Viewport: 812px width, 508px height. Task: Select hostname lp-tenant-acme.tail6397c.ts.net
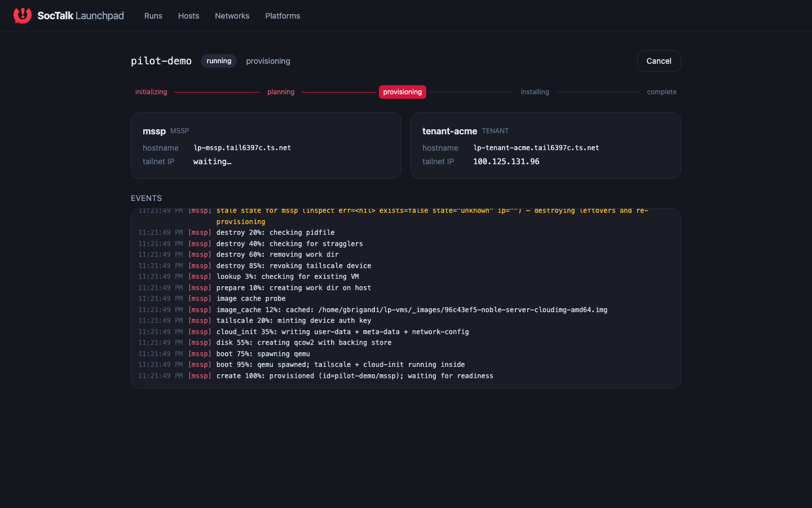click(x=536, y=148)
